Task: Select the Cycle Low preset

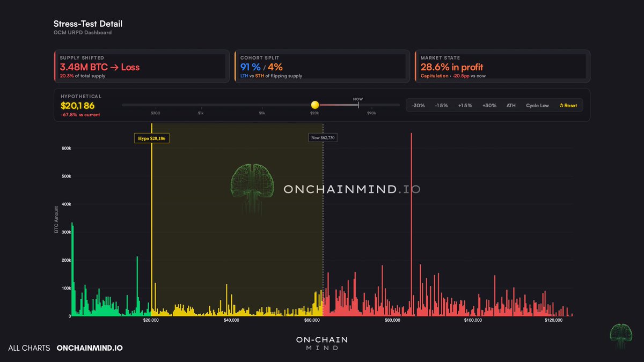Action: pyautogui.click(x=537, y=106)
